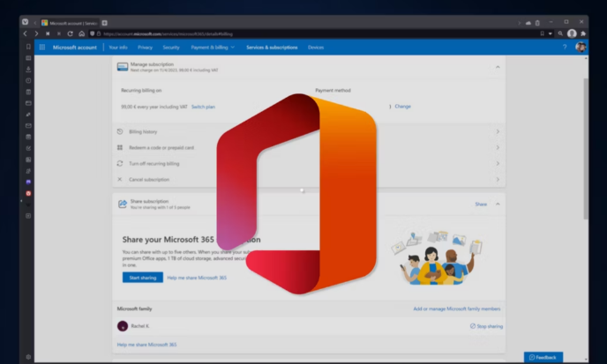The height and width of the screenshot is (364, 607).
Task: Bookmark this page from the address bar
Action: [543, 33]
